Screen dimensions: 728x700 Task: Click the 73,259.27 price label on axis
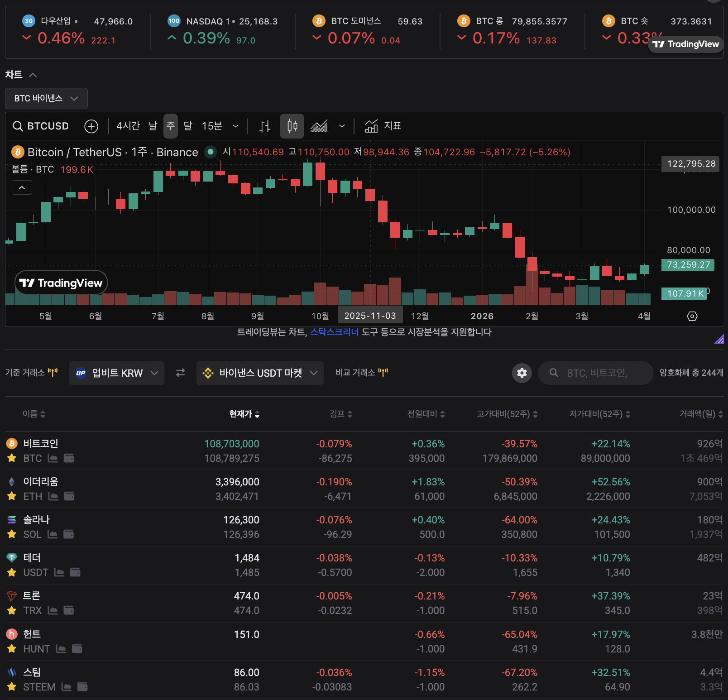[x=688, y=265]
